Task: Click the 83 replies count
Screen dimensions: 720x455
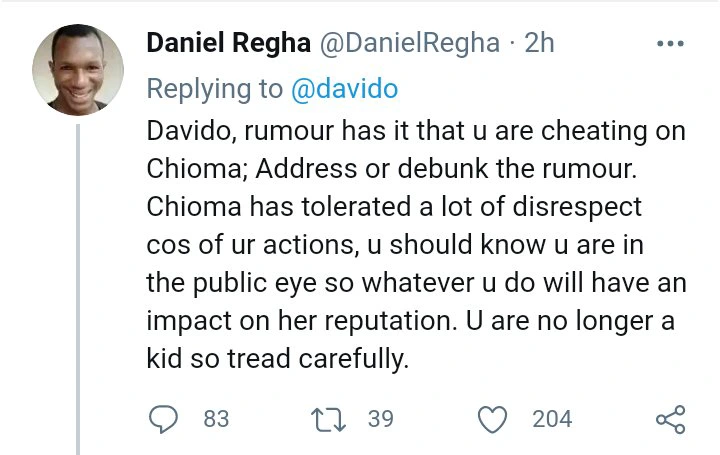Action: [216, 419]
